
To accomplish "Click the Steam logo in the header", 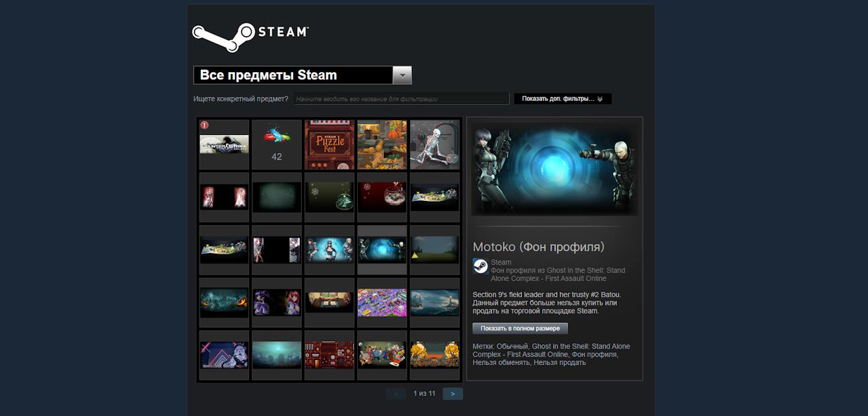I will [x=250, y=37].
